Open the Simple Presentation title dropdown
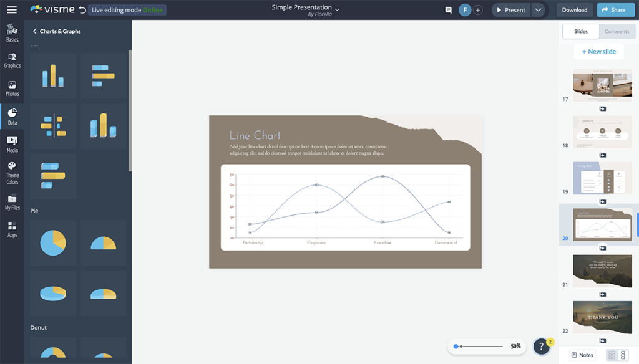639x364 pixels. pyautogui.click(x=337, y=11)
